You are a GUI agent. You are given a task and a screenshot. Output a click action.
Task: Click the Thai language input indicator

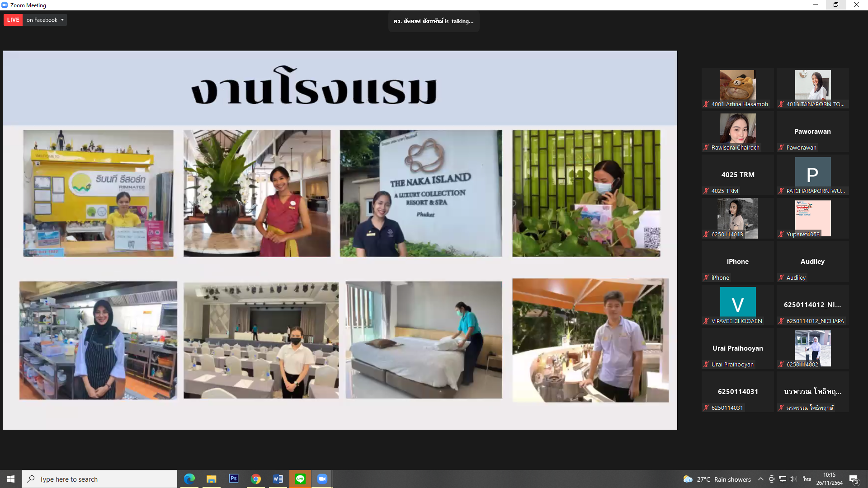coord(807,479)
